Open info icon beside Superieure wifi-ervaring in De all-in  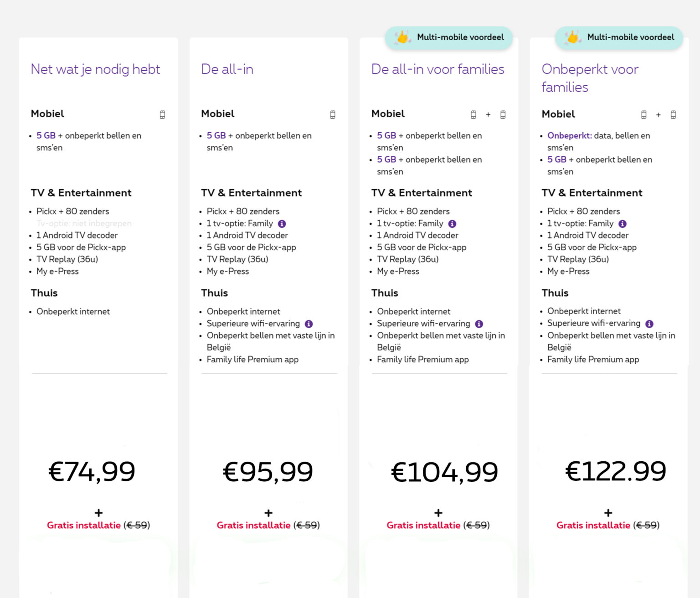coord(309,324)
